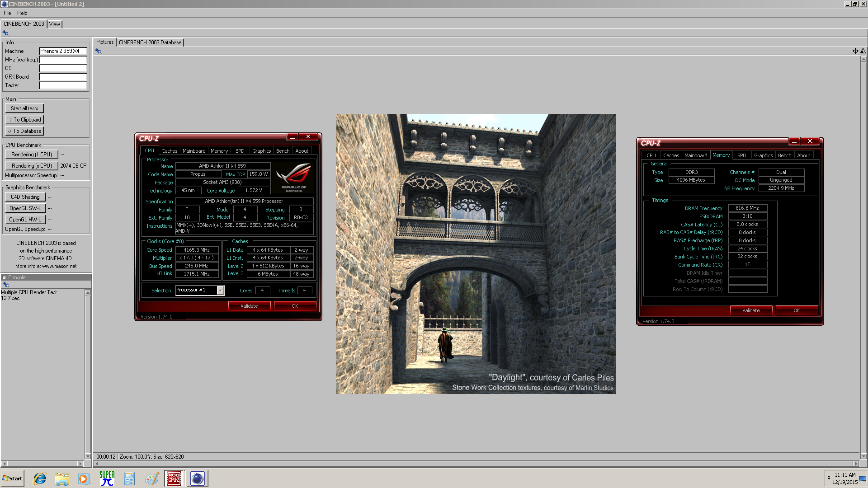Click OK in right CPU-Z window
The image size is (868, 488).
point(797,310)
